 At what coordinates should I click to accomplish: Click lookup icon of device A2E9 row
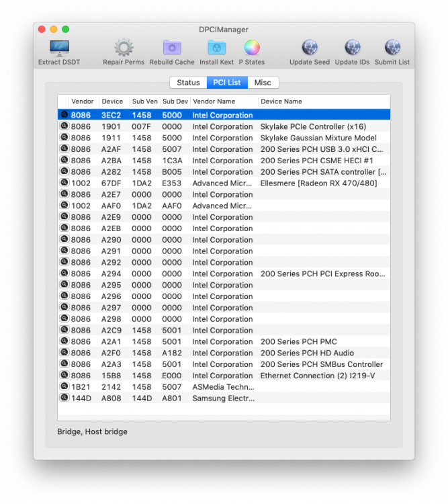click(64, 216)
